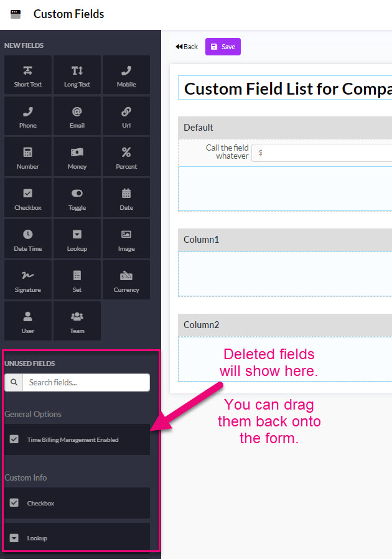392x559 pixels.
Task: Open the Column1 section header
Action: click(x=285, y=240)
